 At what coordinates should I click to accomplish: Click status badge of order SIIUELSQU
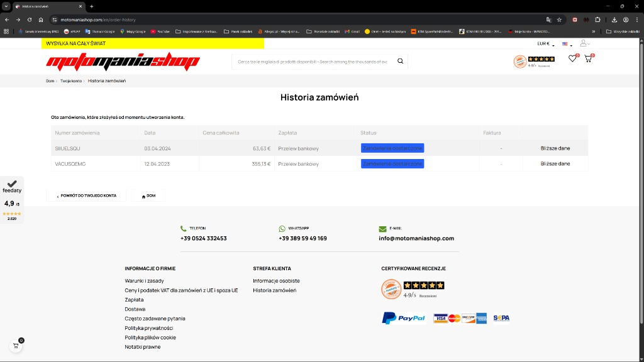pos(392,148)
